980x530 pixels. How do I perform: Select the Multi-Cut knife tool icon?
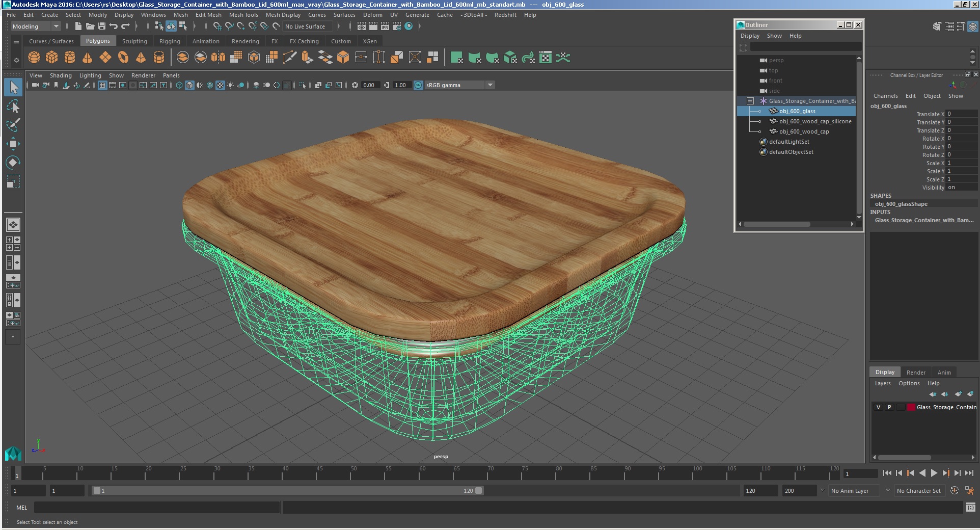point(289,58)
